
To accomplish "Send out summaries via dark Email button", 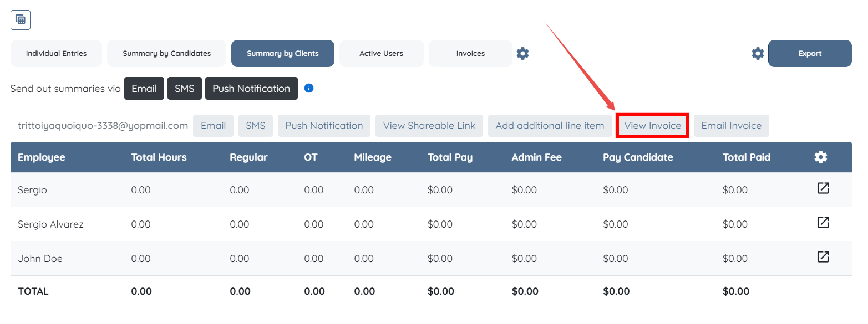I will 144,89.
